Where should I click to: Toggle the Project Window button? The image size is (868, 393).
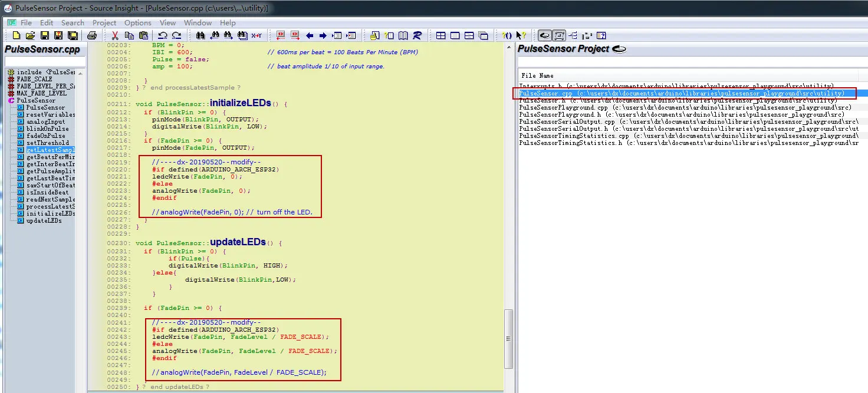tap(545, 35)
